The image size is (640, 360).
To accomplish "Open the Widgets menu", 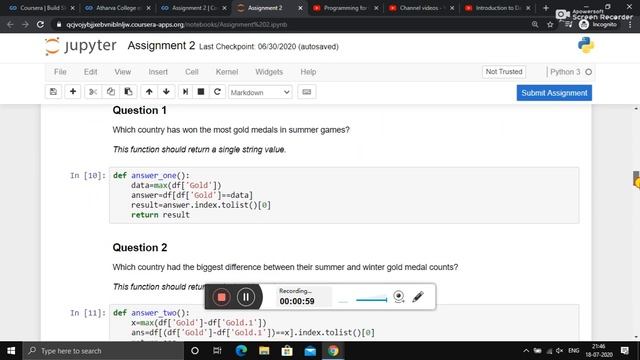I will (x=269, y=72).
